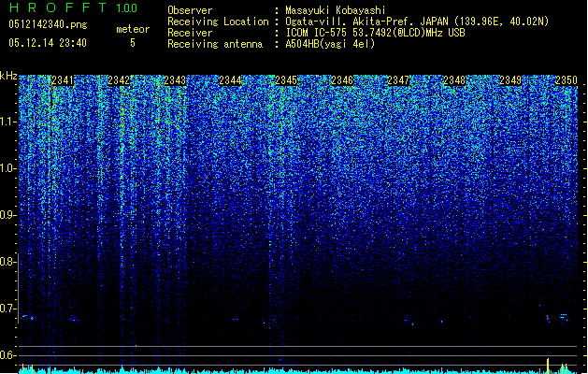The height and width of the screenshot is (374, 588).
Task: Click the 0.9 frequency axis label
Action: [8, 215]
